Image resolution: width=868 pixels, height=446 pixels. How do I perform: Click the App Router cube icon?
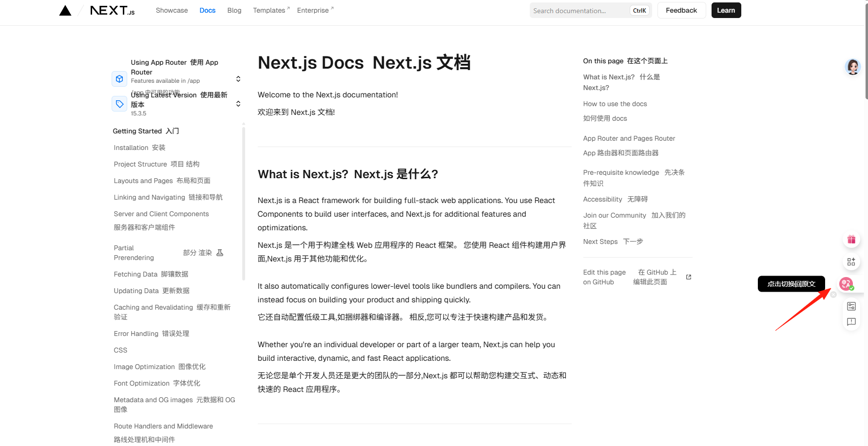(x=119, y=79)
